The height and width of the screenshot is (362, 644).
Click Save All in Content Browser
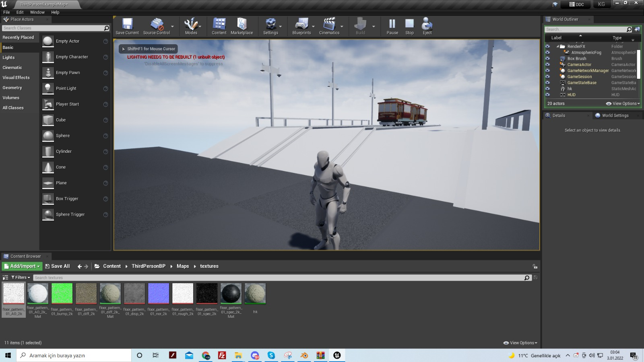[x=57, y=266]
